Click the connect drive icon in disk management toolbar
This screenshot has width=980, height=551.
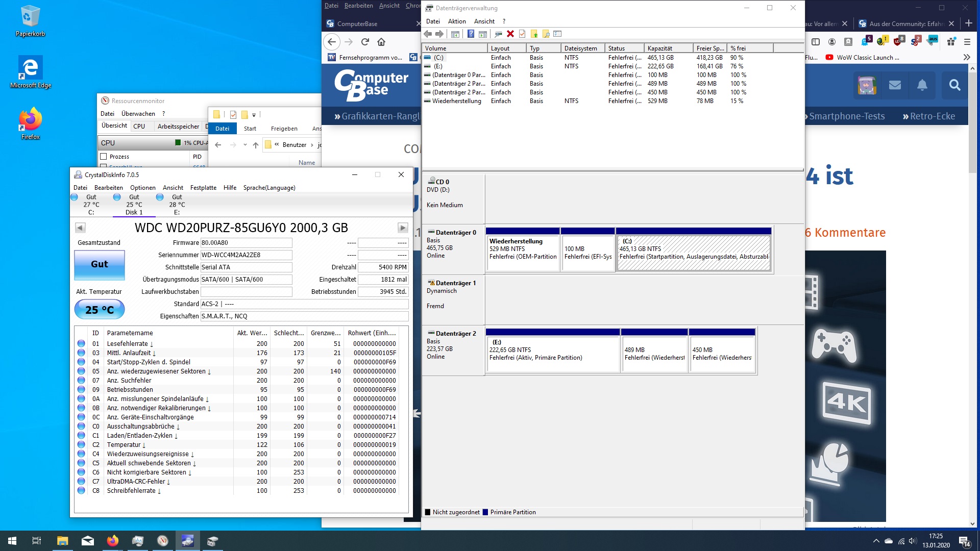tap(498, 34)
